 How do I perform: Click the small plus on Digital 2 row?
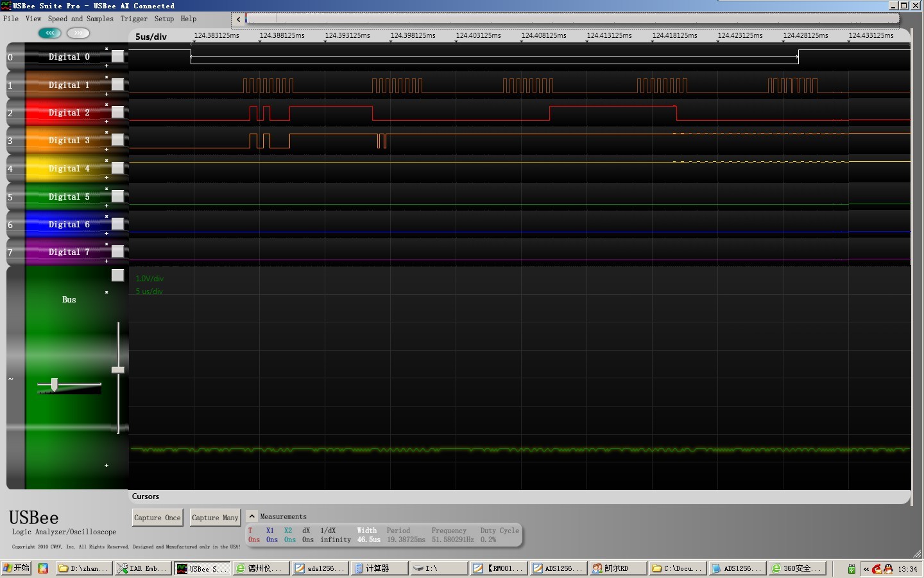tap(107, 121)
